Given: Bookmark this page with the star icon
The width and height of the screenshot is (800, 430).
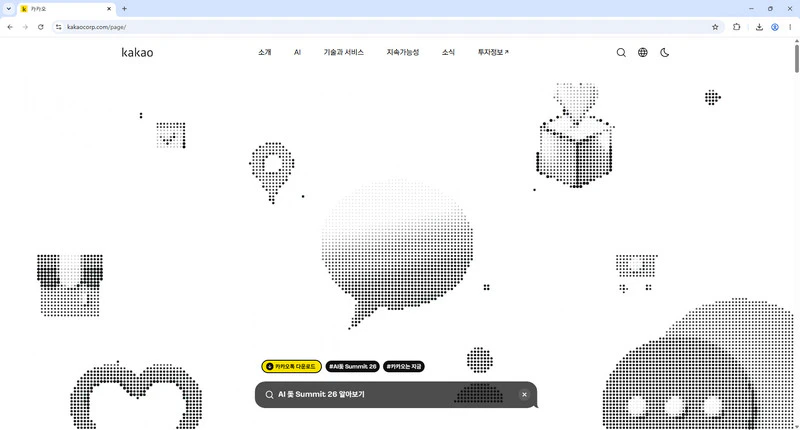Looking at the screenshot, I should pos(715,27).
